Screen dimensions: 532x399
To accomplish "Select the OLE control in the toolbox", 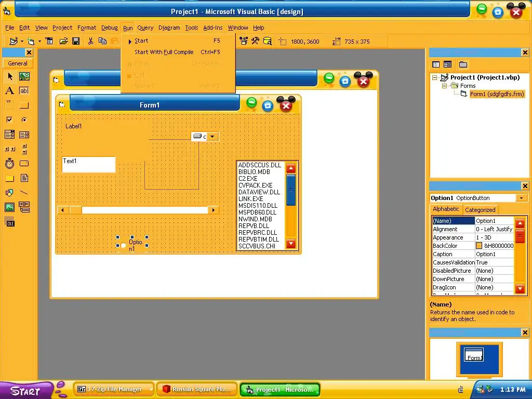I will pyautogui.click(x=10, y=222).
